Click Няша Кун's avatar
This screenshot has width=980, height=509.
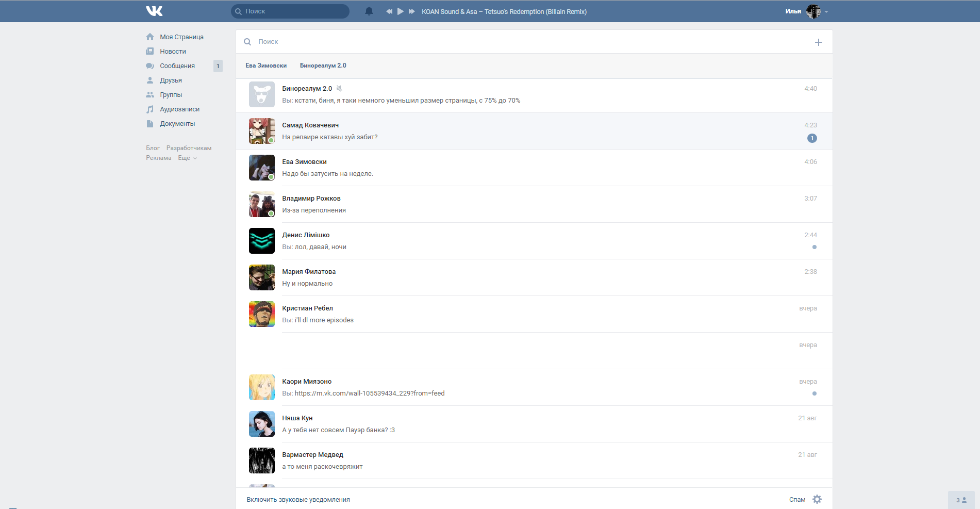click(262, 424)
